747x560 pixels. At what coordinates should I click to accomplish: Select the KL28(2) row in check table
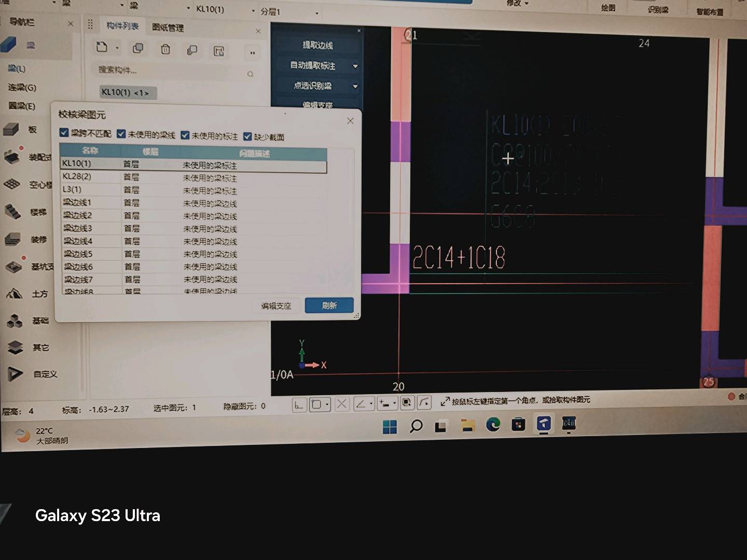[x=193, y=177]
